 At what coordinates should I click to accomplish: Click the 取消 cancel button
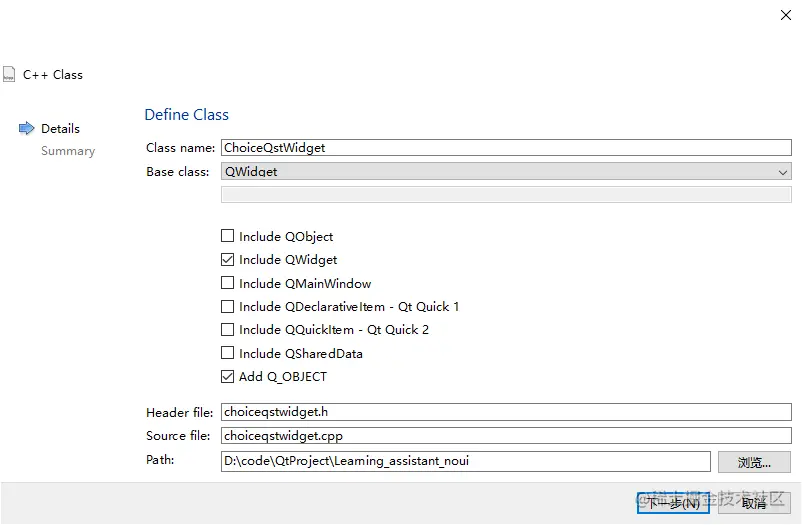754,503
